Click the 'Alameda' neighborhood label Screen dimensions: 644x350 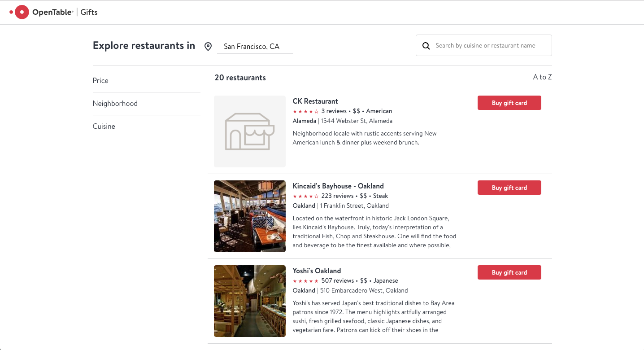[x=305, y=121]
